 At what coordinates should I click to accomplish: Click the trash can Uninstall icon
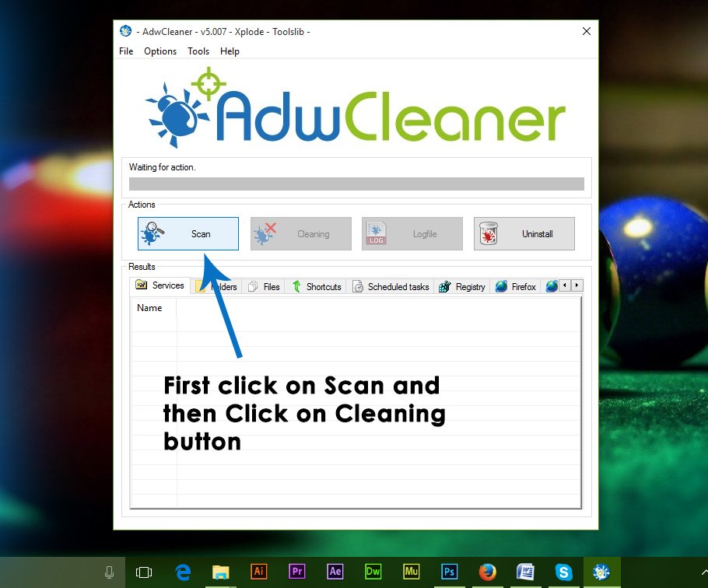pyautogui.click(x=488, y=233)
